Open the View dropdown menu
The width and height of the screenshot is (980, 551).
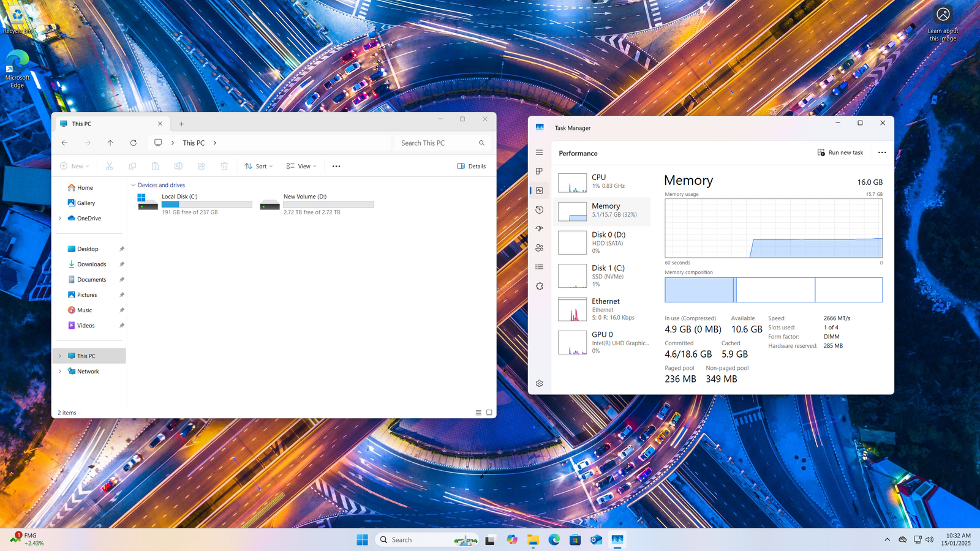(301, 166)
